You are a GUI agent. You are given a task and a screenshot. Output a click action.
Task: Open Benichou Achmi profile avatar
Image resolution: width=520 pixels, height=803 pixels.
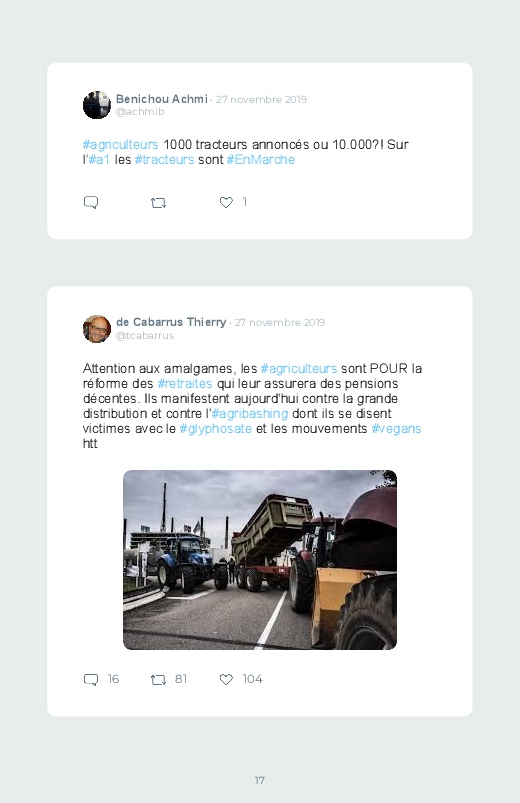pyautogui.click(x=97, y=105)
